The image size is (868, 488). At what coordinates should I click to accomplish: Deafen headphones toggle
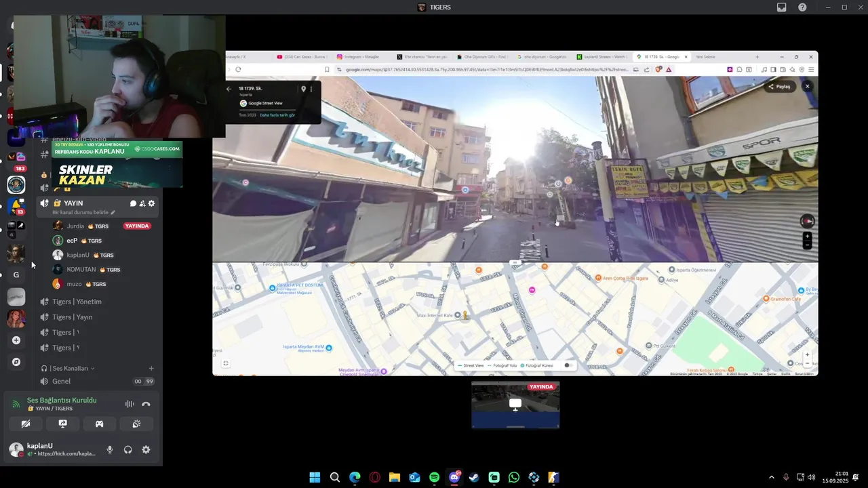coord(127,449)
